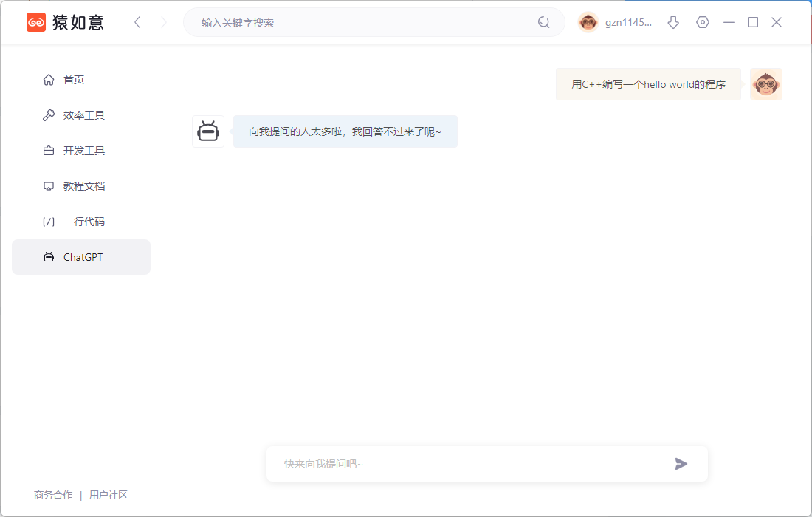Click the send message arrow icon
The height and width of the screenshot is (517, 812).
(x=681, y=464)
